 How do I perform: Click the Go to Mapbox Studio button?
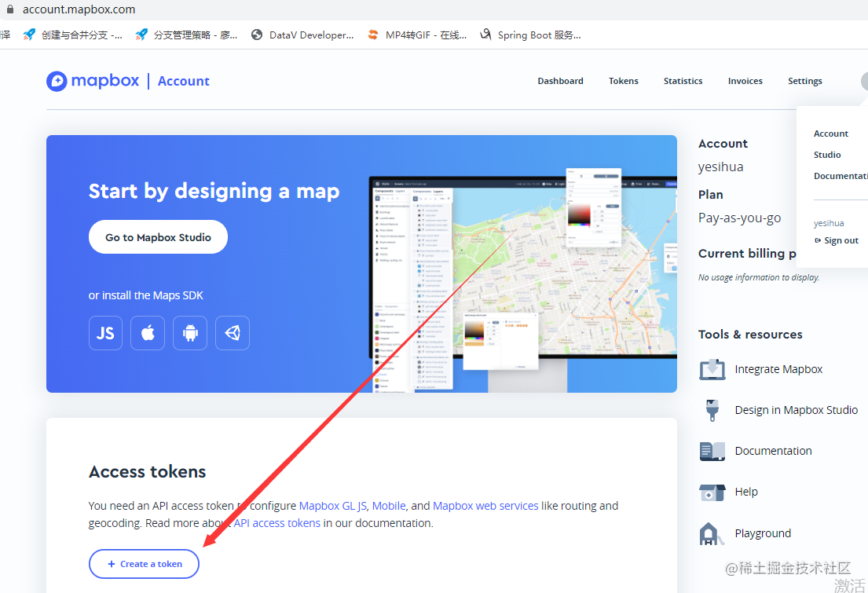(158, 236)
